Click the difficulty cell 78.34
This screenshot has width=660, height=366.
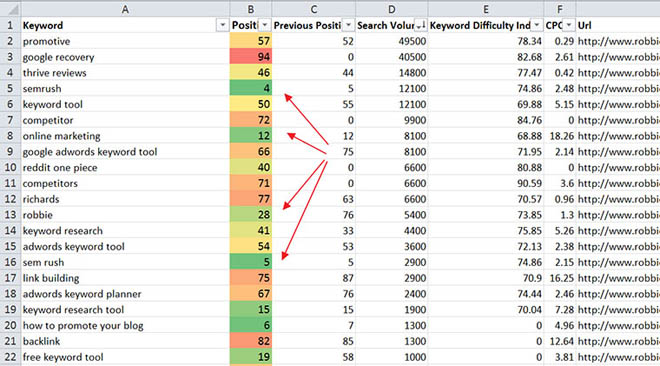(486, 41)
